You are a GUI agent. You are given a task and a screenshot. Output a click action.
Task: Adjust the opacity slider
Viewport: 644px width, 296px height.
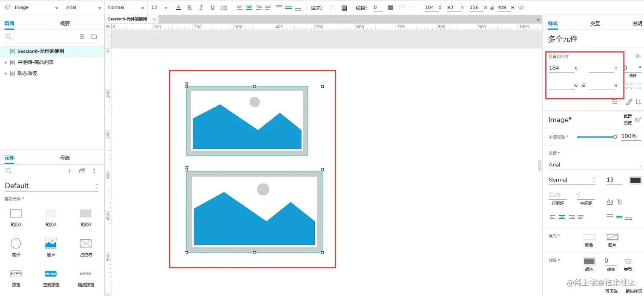pos(596,137)
